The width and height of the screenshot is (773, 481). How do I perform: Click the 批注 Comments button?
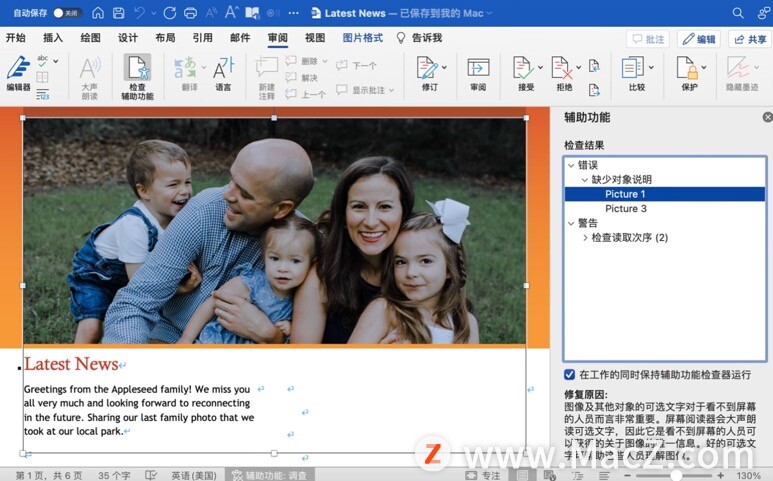pyautogui.click(x=648, y=39)
